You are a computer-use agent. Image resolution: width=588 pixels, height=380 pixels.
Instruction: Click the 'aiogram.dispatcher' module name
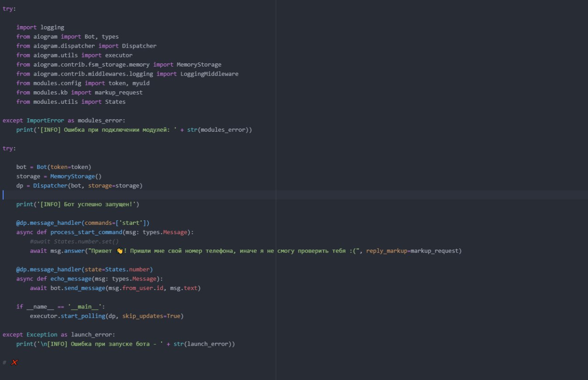[64, 46]
